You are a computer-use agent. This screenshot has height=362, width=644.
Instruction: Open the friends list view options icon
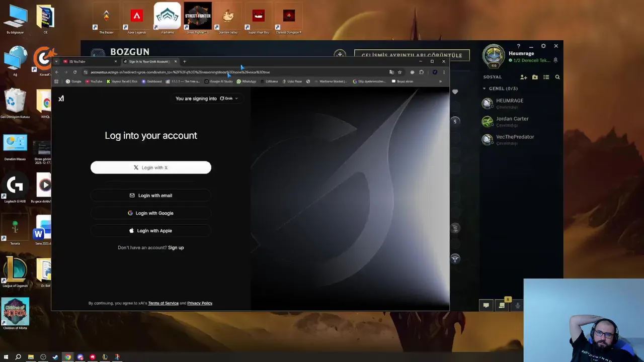click(x=546, y=77)
